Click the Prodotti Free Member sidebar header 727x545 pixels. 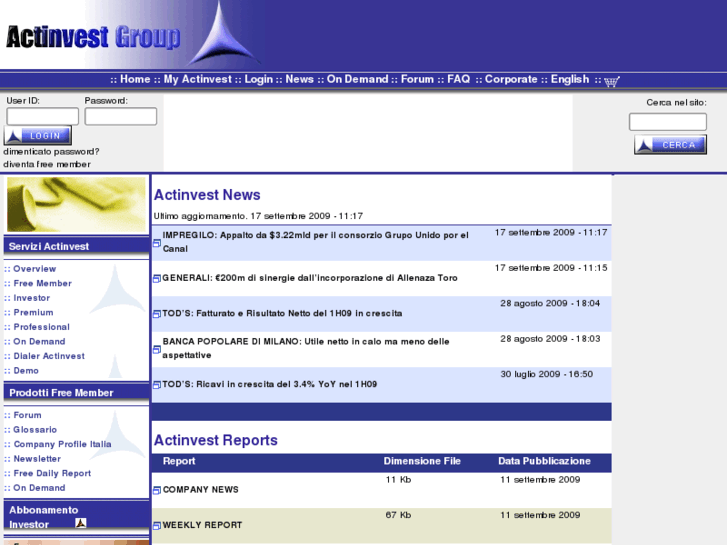[x=76, y=393]
